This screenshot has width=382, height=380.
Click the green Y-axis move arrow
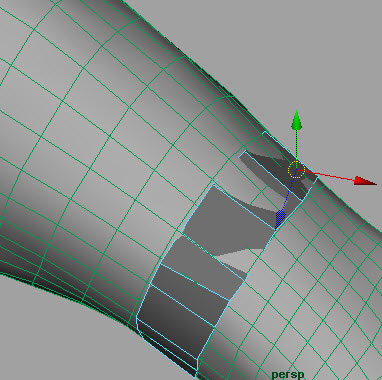[x=297, y=120]
